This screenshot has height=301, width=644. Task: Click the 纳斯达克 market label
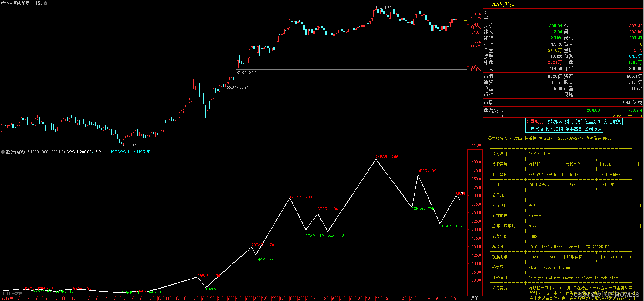click(632, 103)
